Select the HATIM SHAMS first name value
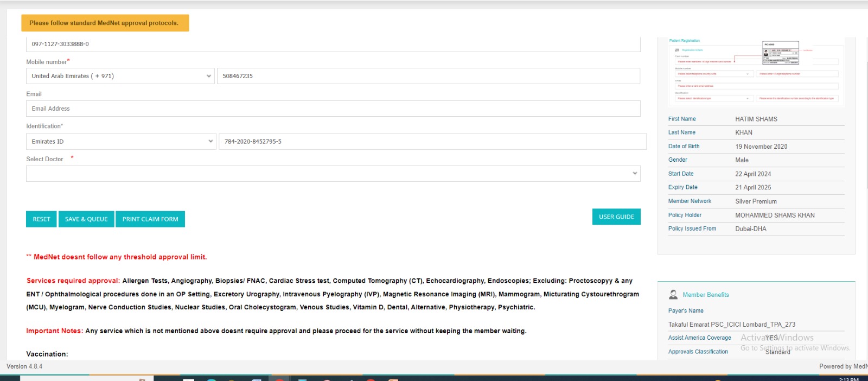 coord(756,119)
